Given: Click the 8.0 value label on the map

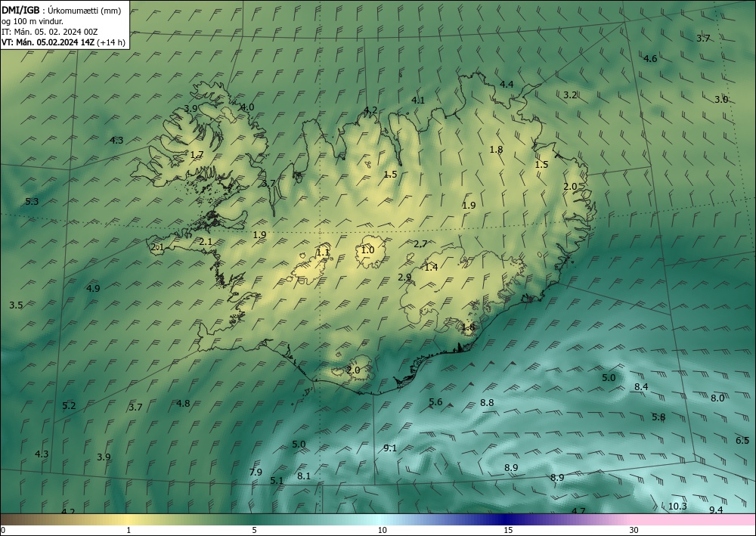Looking at the screenshot, I should point(717,398).
